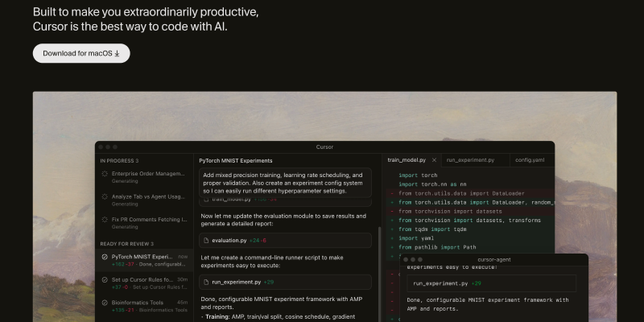Click the file icon on the evaluation.py chip
This screenshot has width=644, height=322.
[207, 240]
